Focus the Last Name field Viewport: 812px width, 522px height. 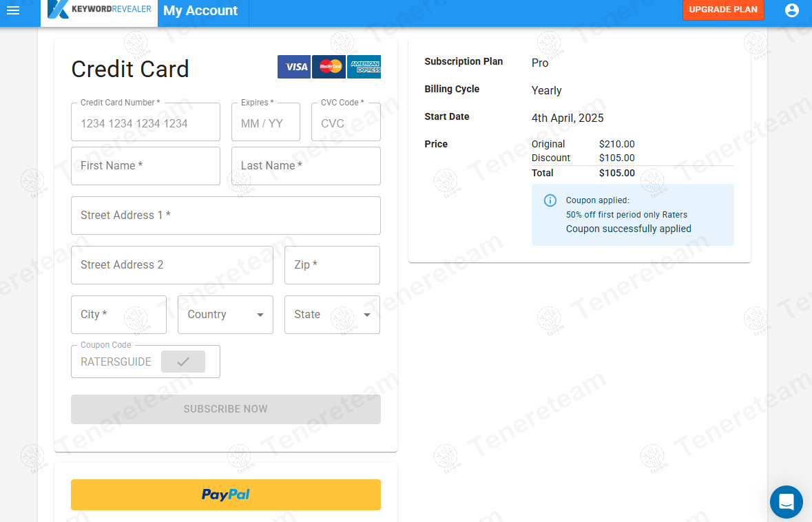click(x=306, y=166)
